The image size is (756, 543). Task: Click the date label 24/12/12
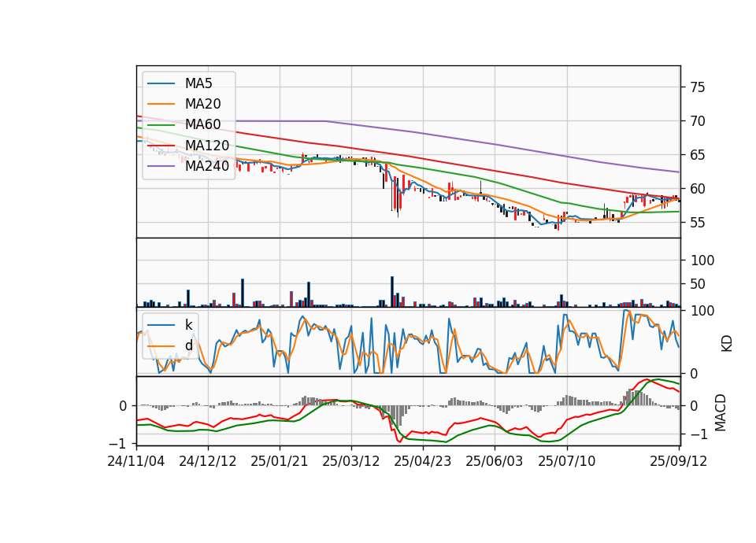click(x=208, y=461)
